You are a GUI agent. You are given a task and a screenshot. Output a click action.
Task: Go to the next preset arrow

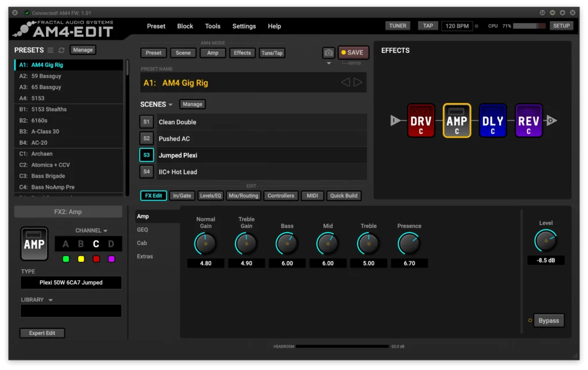tap(358, 83)
